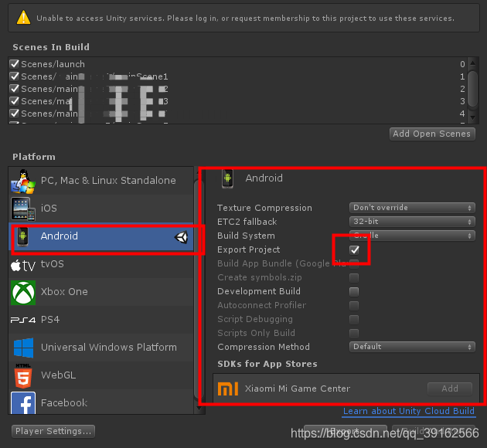
Task: Enable the Development Build checkbox
Action: pyautogui.click(x=354, y=292)
